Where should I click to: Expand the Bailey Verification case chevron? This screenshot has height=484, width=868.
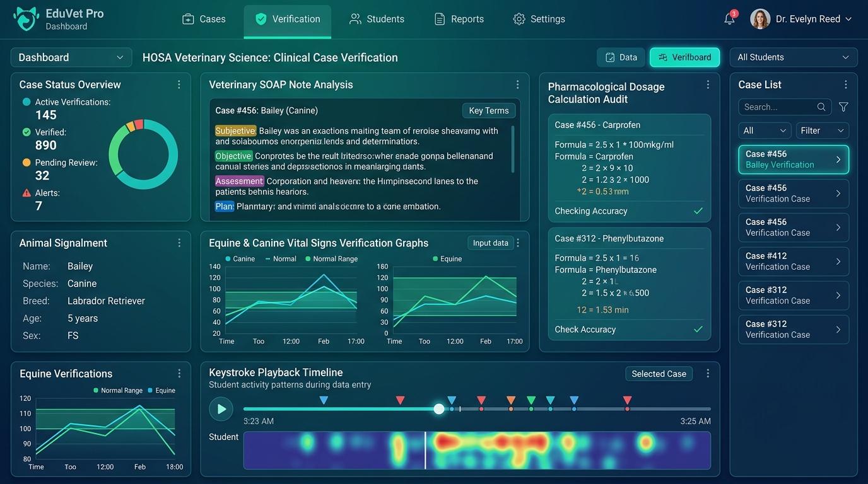[838, 159]
